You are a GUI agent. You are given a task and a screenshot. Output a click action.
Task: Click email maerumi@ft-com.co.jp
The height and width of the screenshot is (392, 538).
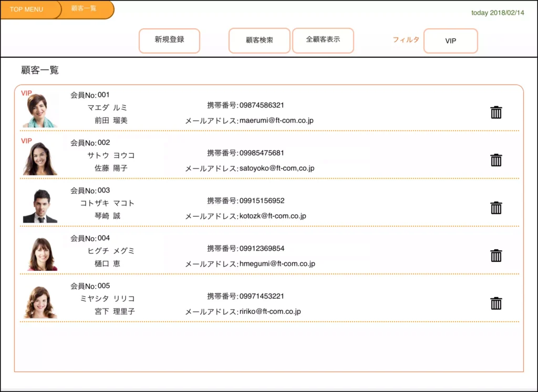pyautogui.click(x=276, y=121)
